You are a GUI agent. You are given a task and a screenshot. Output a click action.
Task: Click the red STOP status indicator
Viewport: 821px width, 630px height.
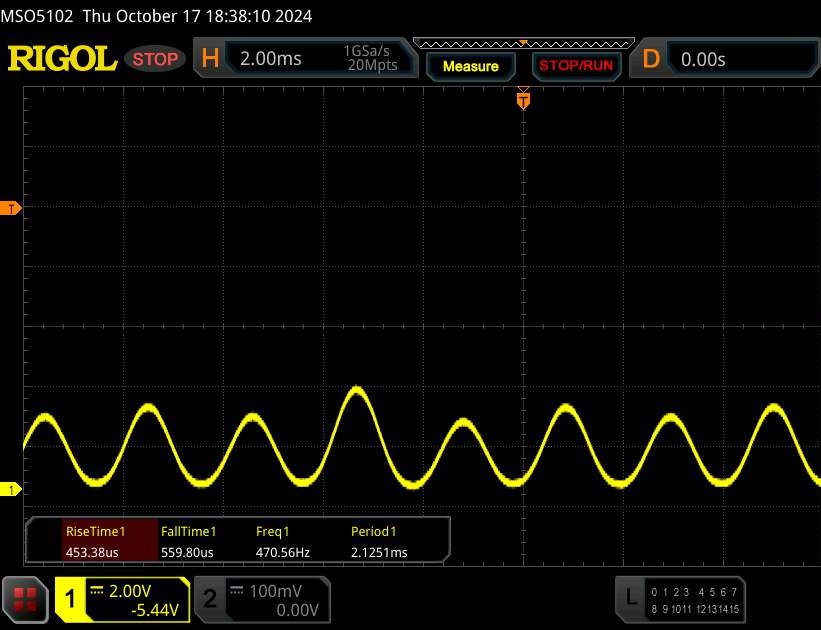(x=156, y=59)
